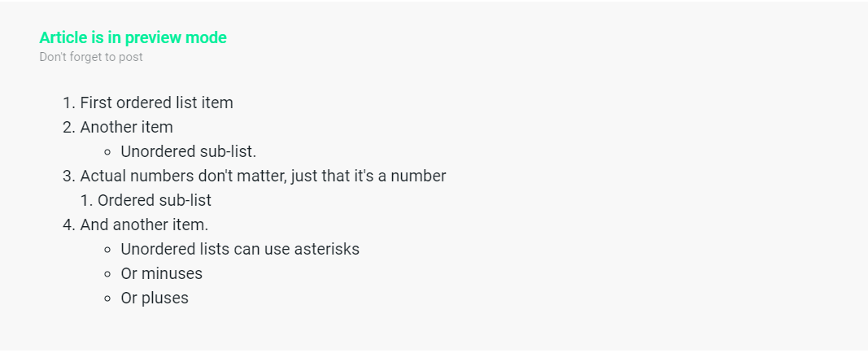Click the "Or pluses" list entry

tap(155, 298)
